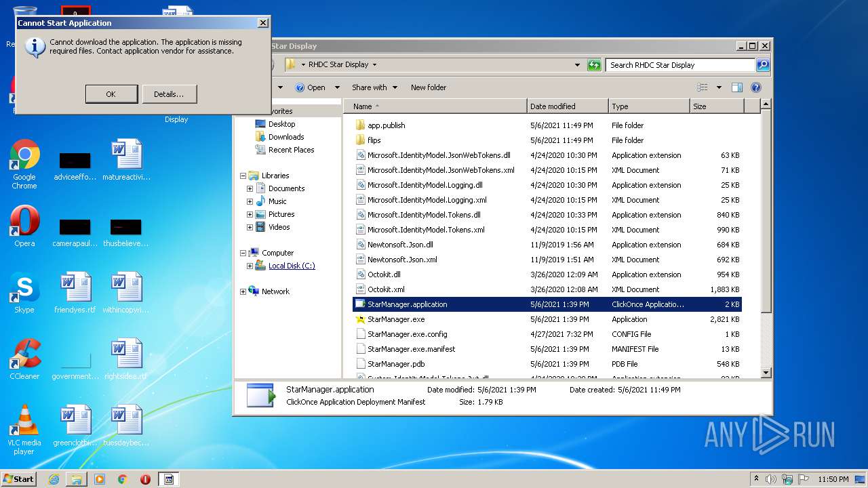Click scrollbar down arrow in file list
The image size is (868, 488).
click(766, 373)
